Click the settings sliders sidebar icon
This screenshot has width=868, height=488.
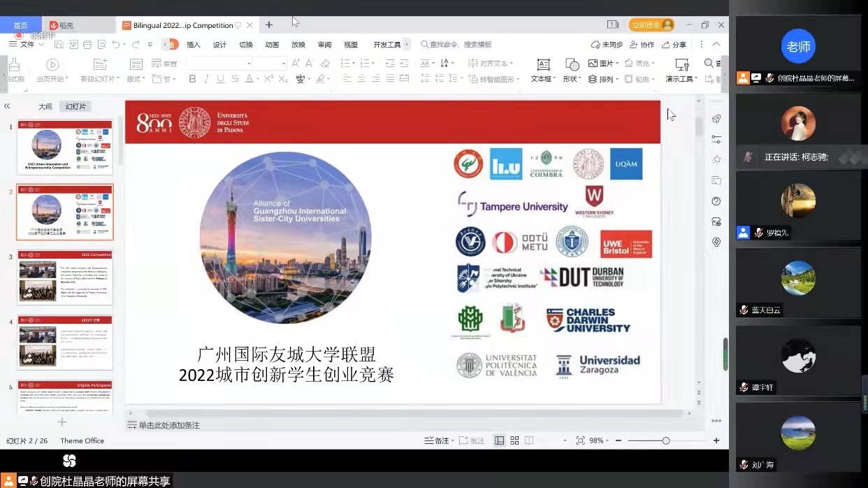click(x=716, y=139)
